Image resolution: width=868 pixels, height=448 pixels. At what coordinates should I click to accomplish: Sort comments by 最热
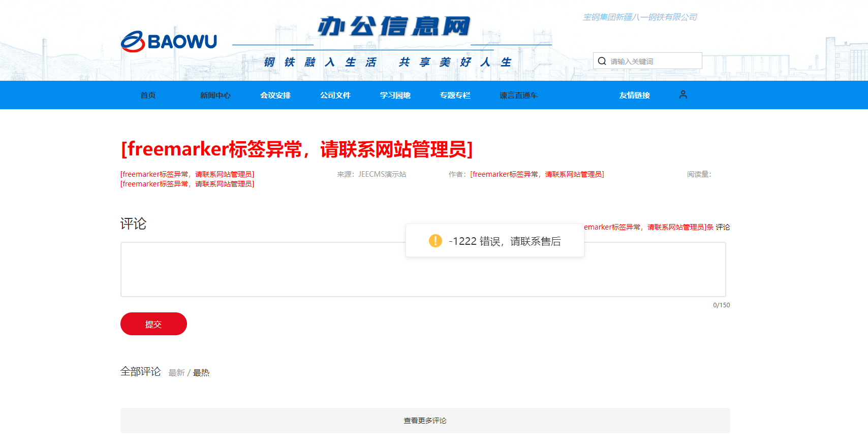point(201,373)
